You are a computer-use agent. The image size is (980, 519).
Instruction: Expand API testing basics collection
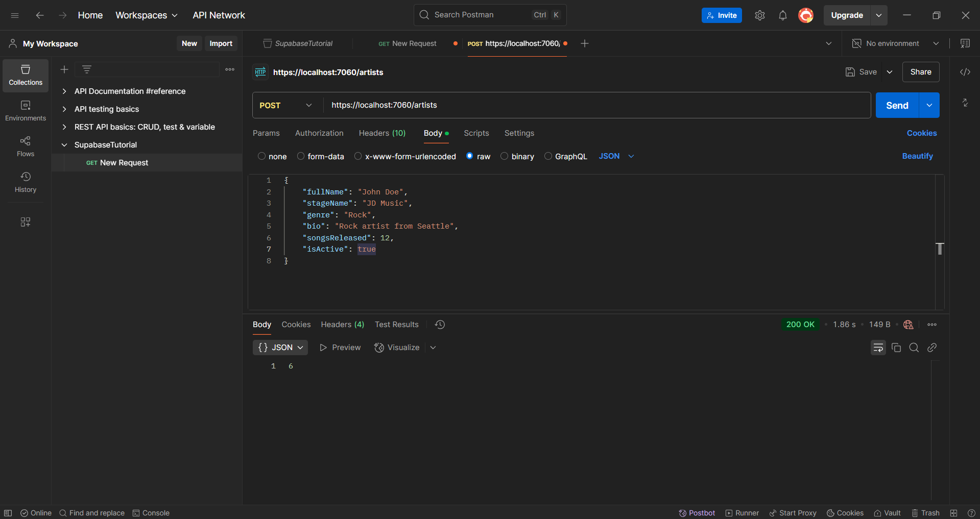click(x=64, y=109)
